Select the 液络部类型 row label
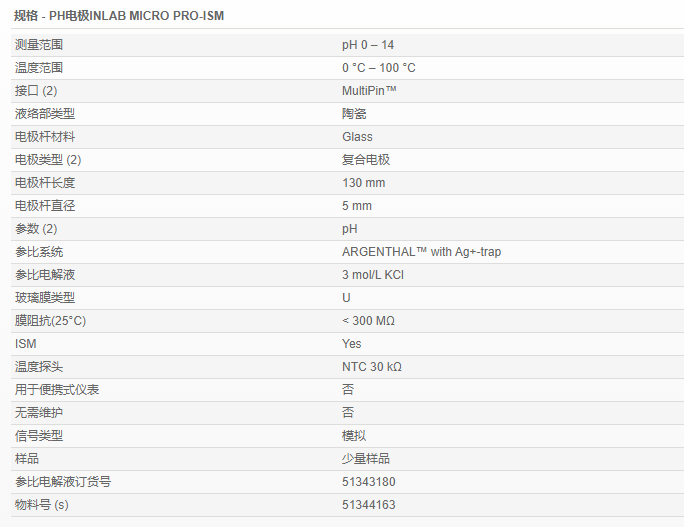The width and height of the screenshot is (684, 527). (45, 114)
